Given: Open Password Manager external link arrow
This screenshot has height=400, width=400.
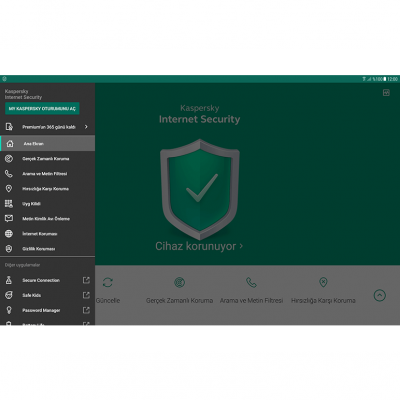Looking at the screenshot, I should pyautogui.click(x=86, y=310).
